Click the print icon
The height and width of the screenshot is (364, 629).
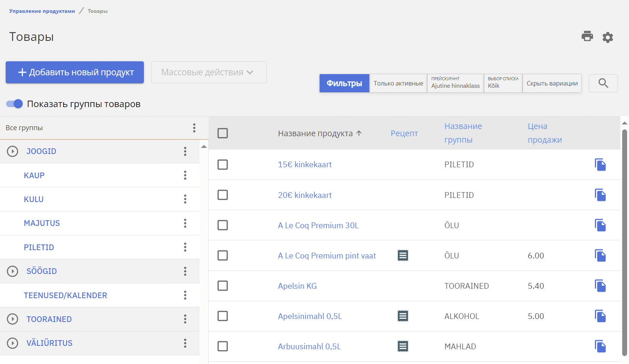click(x=587, y=36)
